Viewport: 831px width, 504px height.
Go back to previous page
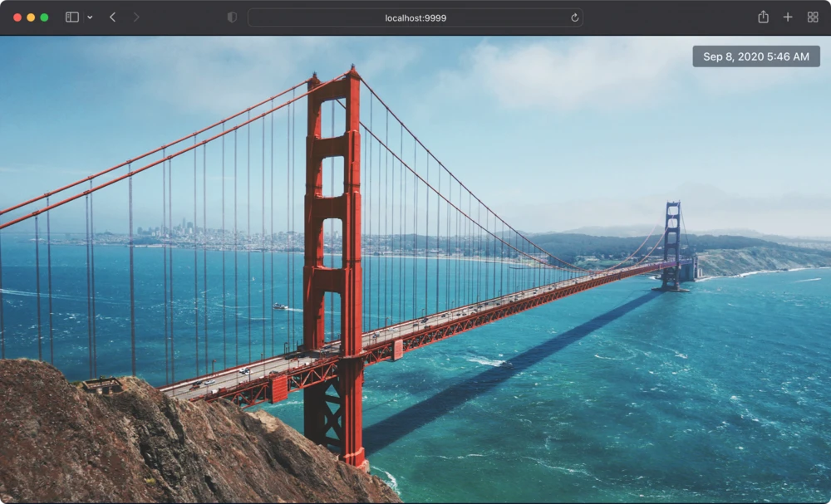112,17
